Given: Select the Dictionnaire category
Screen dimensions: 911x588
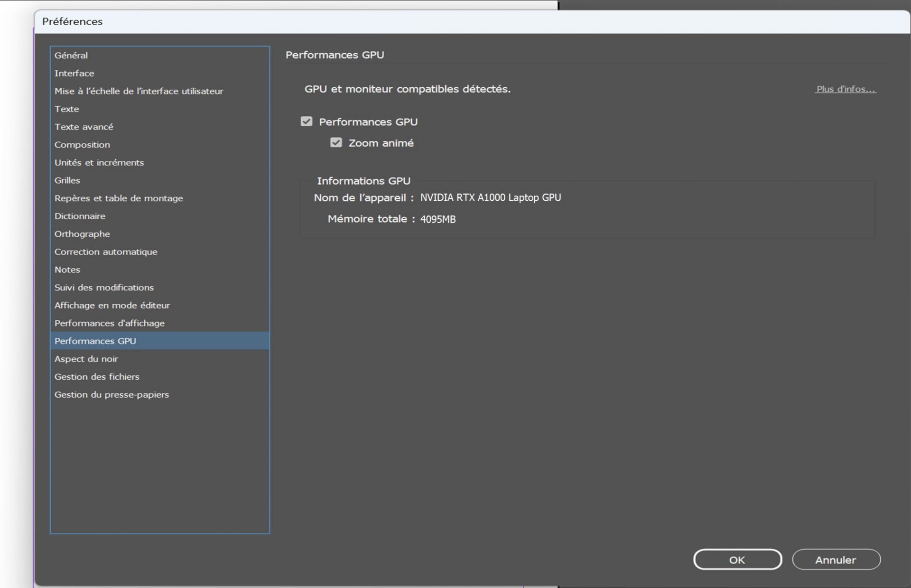Looking at the screenshot, I should click(80, 216).
